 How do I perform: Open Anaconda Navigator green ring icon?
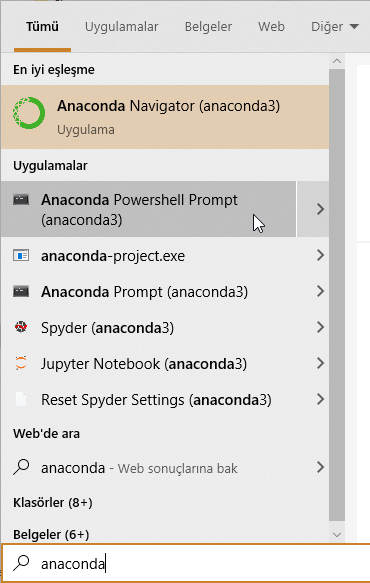(x=29, y=113)
